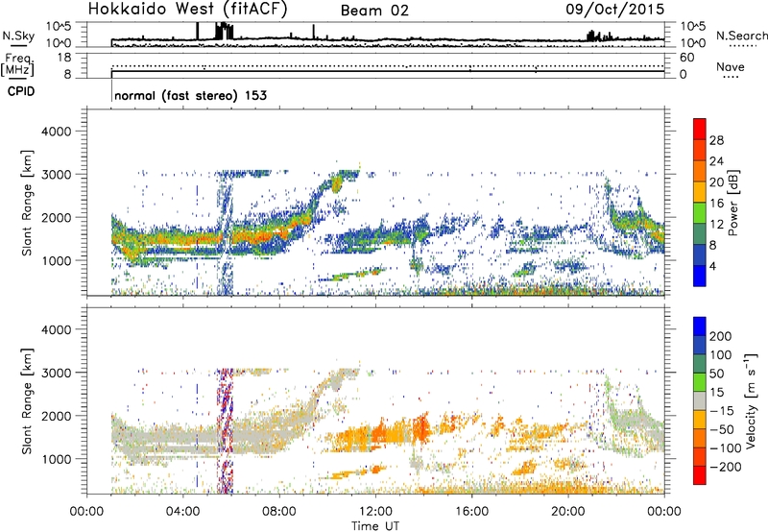The height and width of the screenshot is (532, 768).
Task: Click the 'Velocity [m s-1]' color bar label
Action: click(x=750, y=400)
